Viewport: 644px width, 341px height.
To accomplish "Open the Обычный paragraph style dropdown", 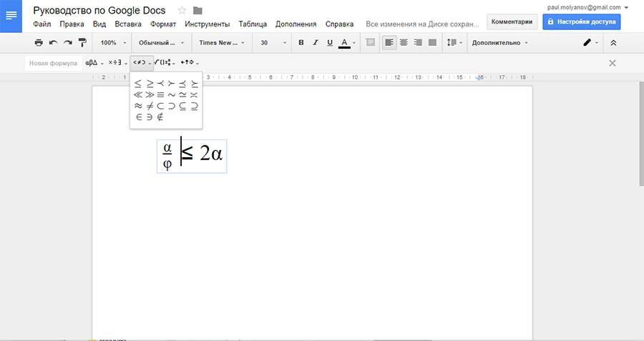I will (x=161, y=43).
